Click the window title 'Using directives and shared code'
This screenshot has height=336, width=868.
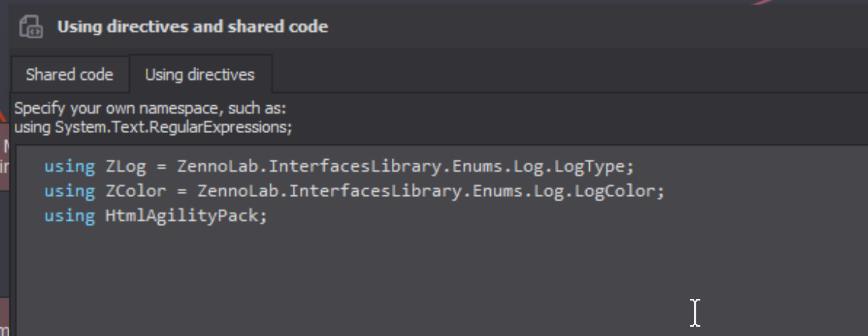[x=193, y=27]
